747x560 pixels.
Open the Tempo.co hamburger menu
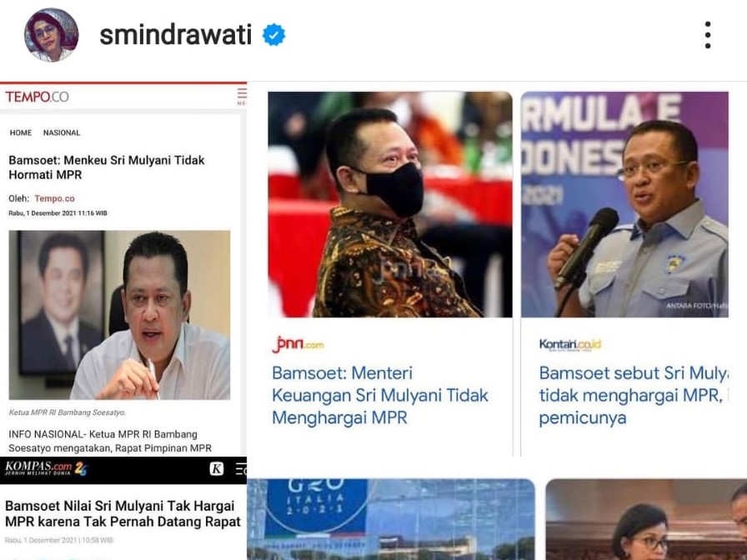[x=242, y=96]
